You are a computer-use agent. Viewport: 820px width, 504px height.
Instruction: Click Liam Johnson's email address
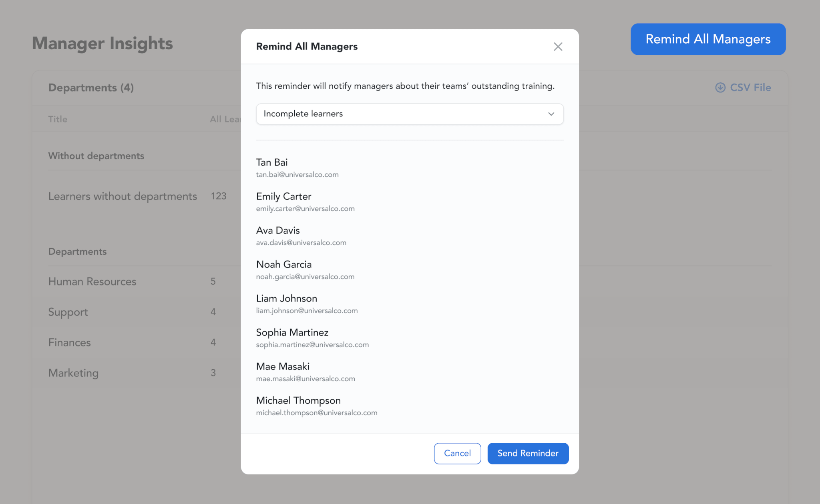[307, 311]
